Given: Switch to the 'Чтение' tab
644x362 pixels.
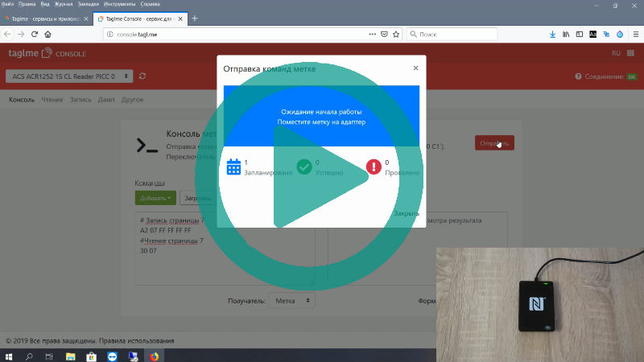Looking at the screenshot, I should pyautogui.click(x=52, y=100).
